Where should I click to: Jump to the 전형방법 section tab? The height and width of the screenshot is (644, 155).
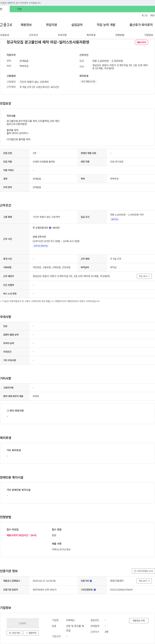(120, 35)
